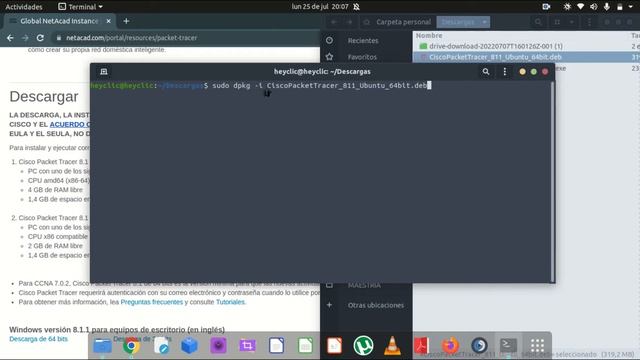Click the Wi-Fi indicator in top bar

[x=580, y=7]
